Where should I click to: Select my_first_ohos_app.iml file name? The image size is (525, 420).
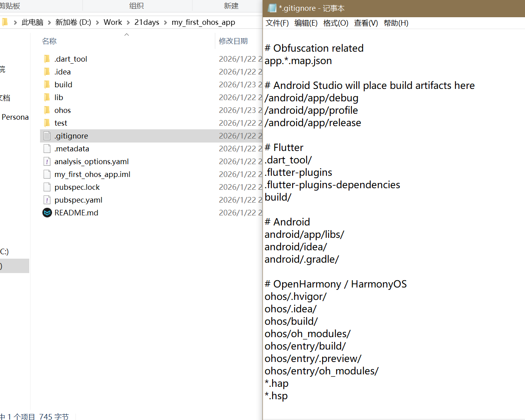tap(92, 174)
